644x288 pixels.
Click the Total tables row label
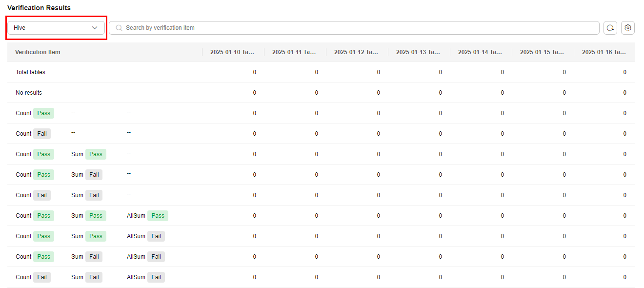(x=30, y=72)
